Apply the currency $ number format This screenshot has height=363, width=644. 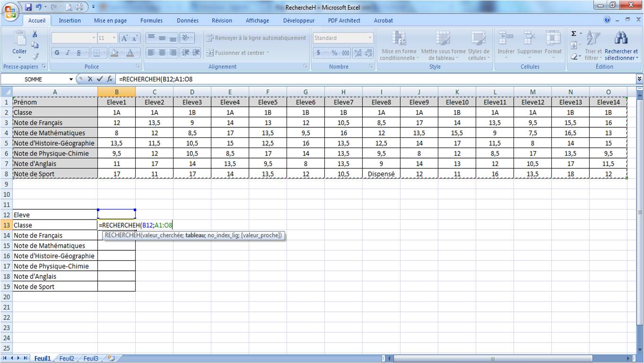(x=317, y=53)
